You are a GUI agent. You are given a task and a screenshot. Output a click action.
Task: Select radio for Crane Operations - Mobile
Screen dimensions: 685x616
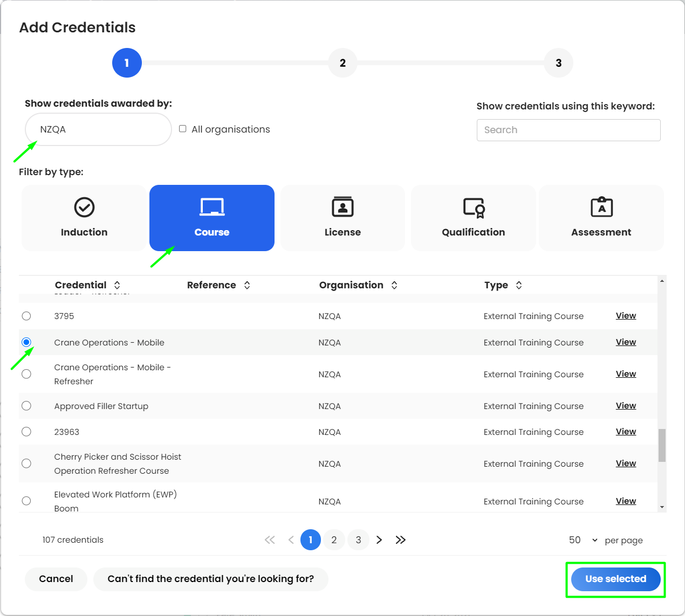point(26,342)
